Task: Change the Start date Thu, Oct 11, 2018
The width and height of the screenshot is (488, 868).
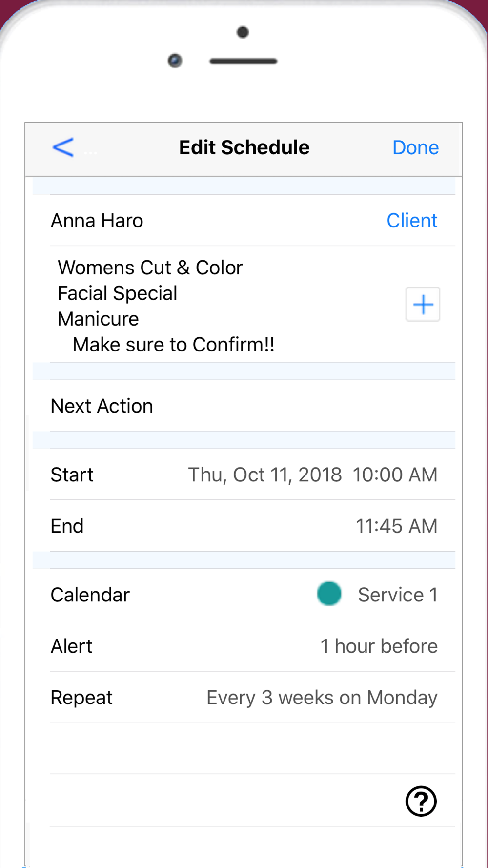Action: tap(265, 475)
